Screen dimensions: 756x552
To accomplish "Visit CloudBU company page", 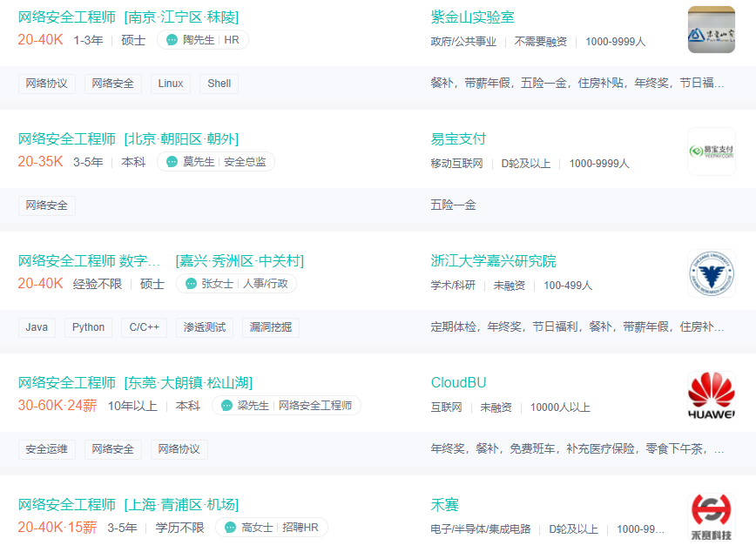I will pyautogui.click(x=458, y=383).
